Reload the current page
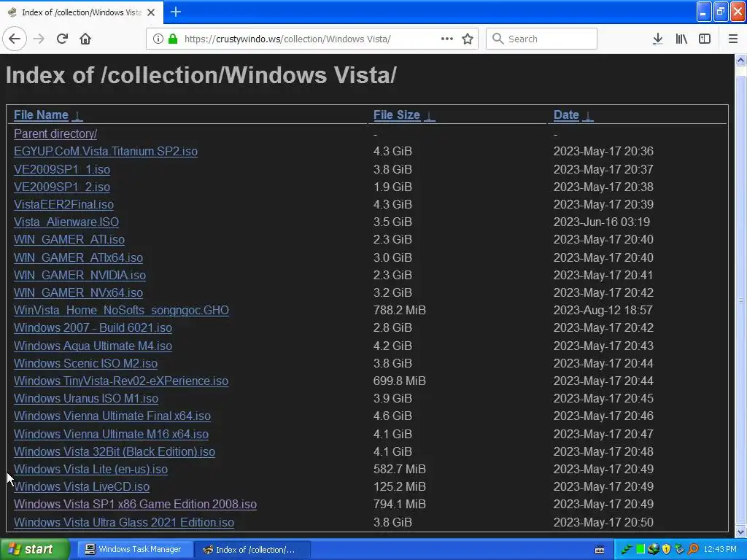 pos(63,39)
